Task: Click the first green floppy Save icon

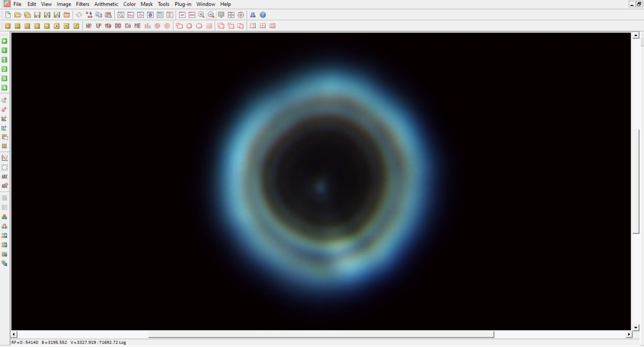Action: [37, 15]
